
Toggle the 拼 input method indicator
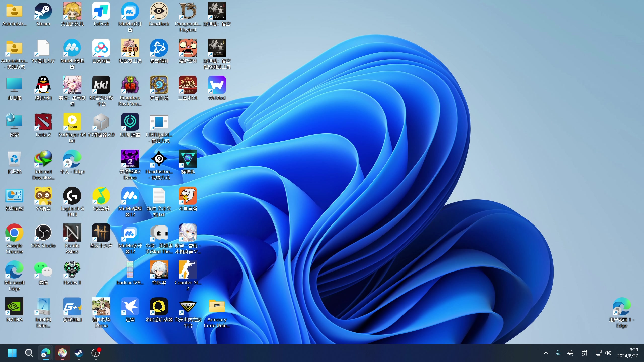pos(584,353)
